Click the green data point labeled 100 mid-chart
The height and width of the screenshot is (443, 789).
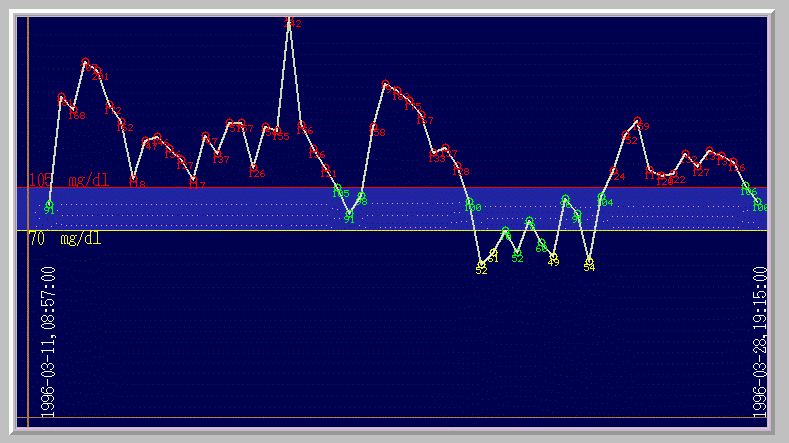[469, 203]
